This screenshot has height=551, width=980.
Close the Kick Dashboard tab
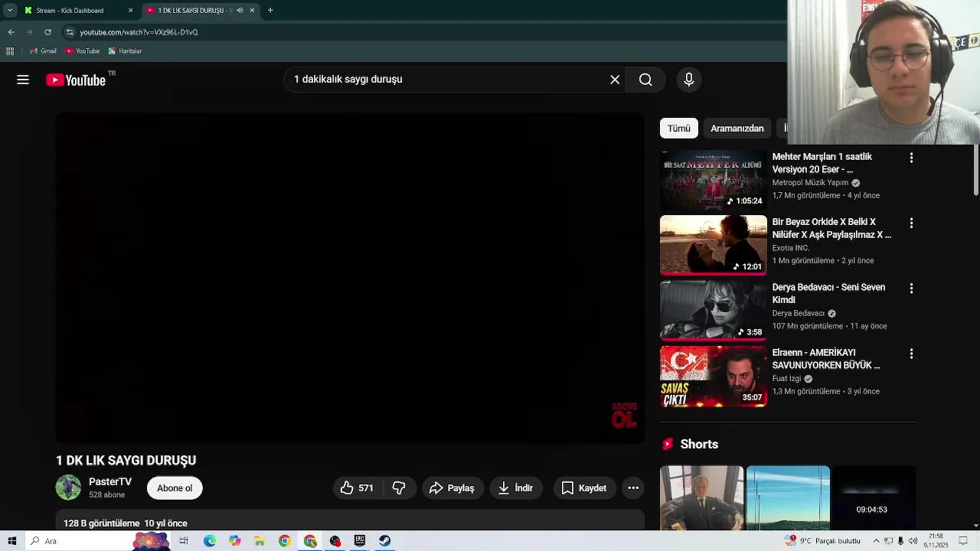coord(130,11)
